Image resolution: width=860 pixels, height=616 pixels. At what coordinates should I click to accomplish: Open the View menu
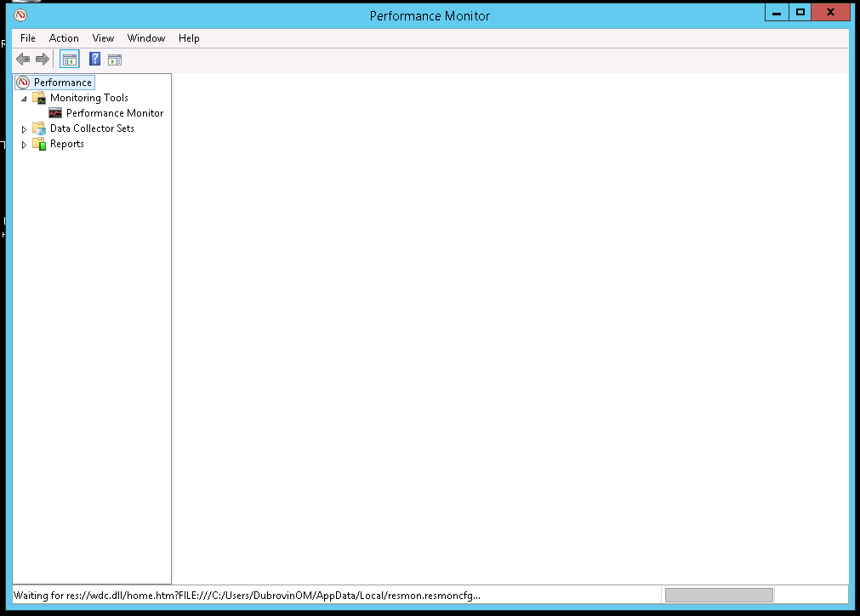(x=103, y=37)
